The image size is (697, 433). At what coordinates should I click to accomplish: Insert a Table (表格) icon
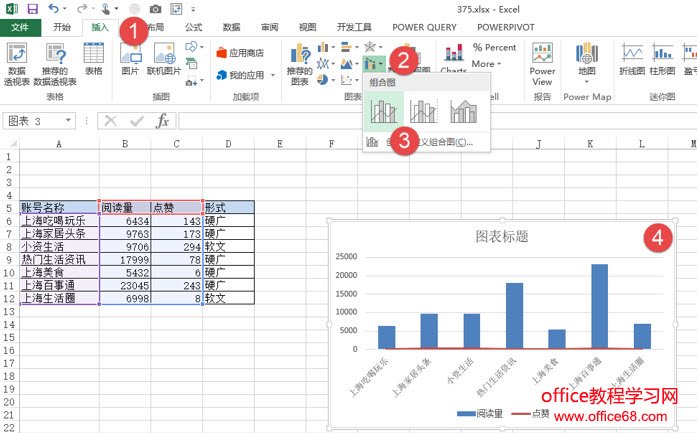(x=94, y=58)
